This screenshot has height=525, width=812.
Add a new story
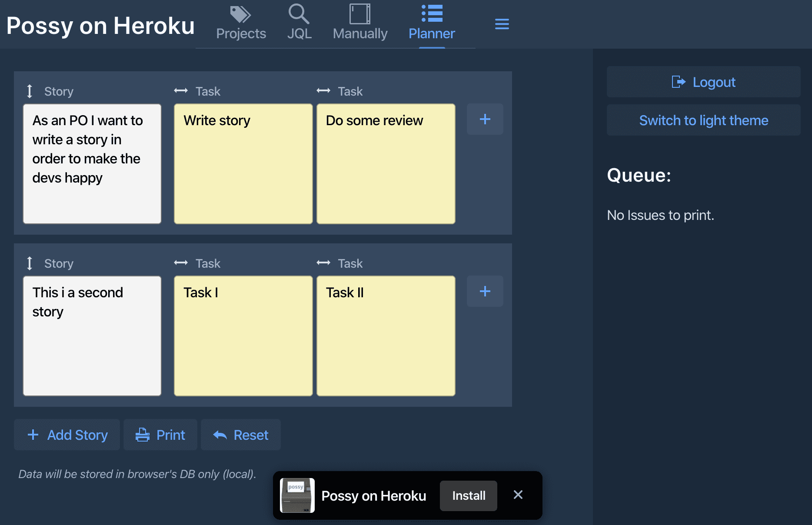pos(67,435)
